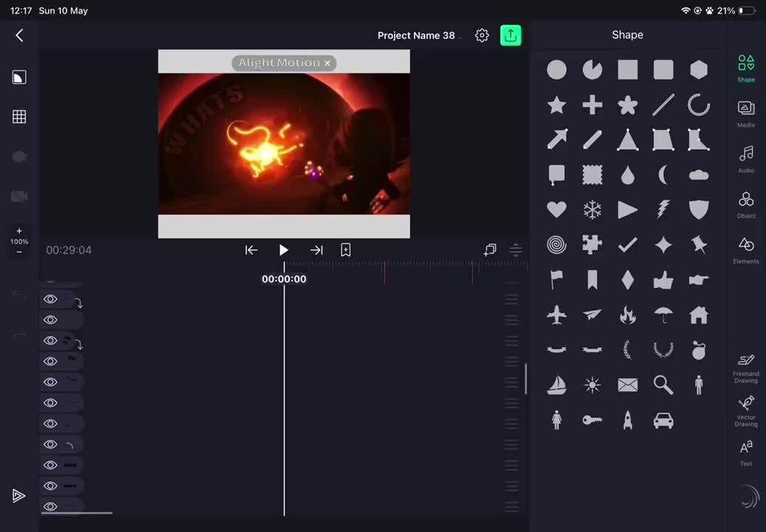Viewport: 766px width, 532px height.
Task: Open Vector Drawing tool
Action: pos(745,412)
